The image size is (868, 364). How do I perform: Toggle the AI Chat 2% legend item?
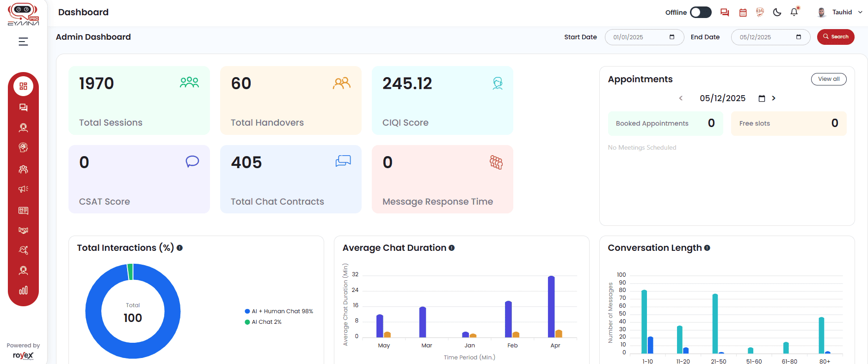click(263, 322)
